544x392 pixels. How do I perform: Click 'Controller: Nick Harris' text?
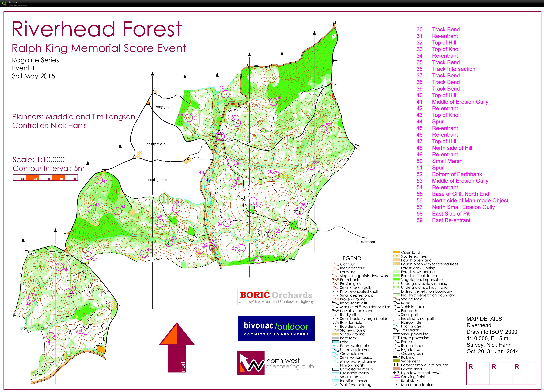click(x=49, y=125)
